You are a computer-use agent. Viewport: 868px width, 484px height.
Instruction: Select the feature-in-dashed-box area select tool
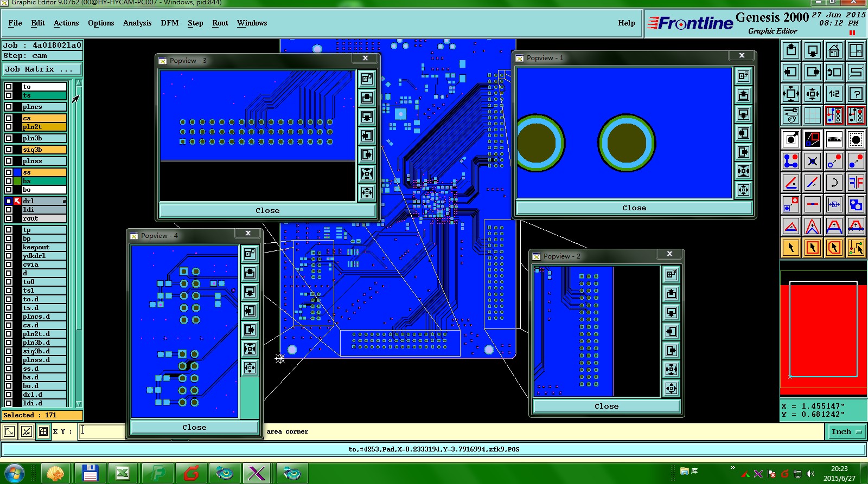(x=856, y=139)
